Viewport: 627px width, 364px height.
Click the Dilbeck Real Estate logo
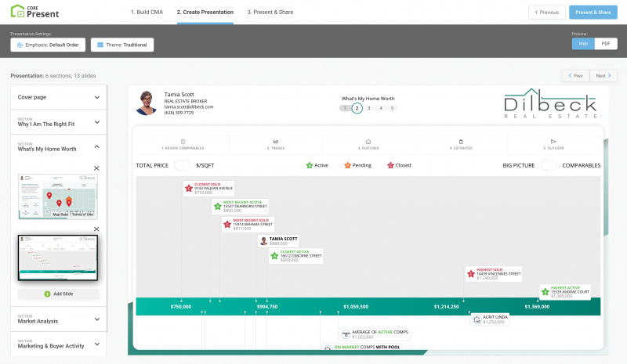click(x=550, y=103)
